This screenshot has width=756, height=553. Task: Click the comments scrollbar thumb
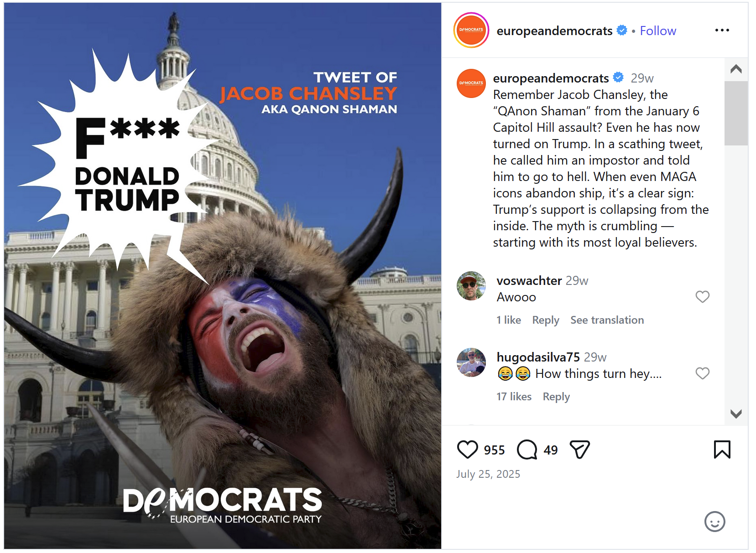tap(735, 113)
